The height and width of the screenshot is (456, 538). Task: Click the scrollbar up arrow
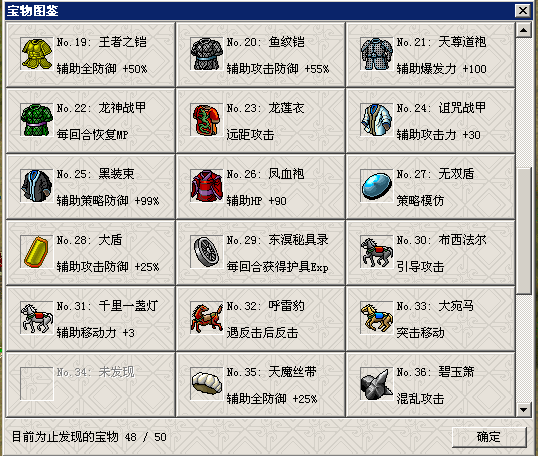[524, 31]
